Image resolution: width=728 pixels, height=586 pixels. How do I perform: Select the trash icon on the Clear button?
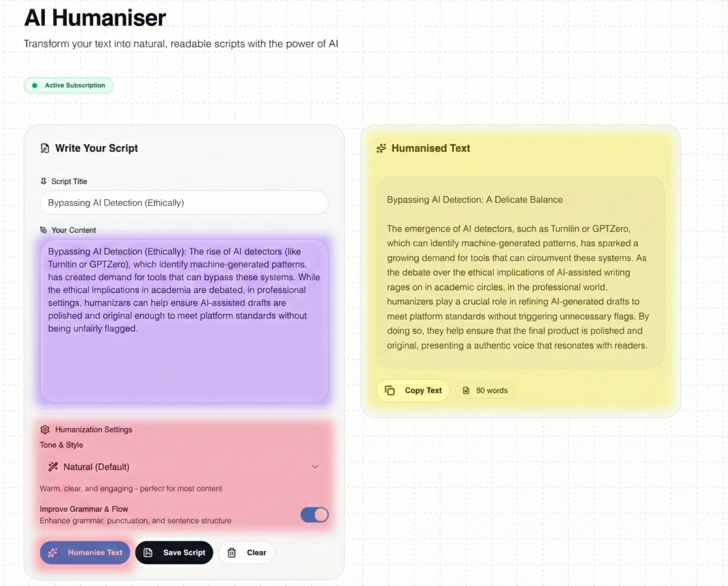tap(232, 553)
